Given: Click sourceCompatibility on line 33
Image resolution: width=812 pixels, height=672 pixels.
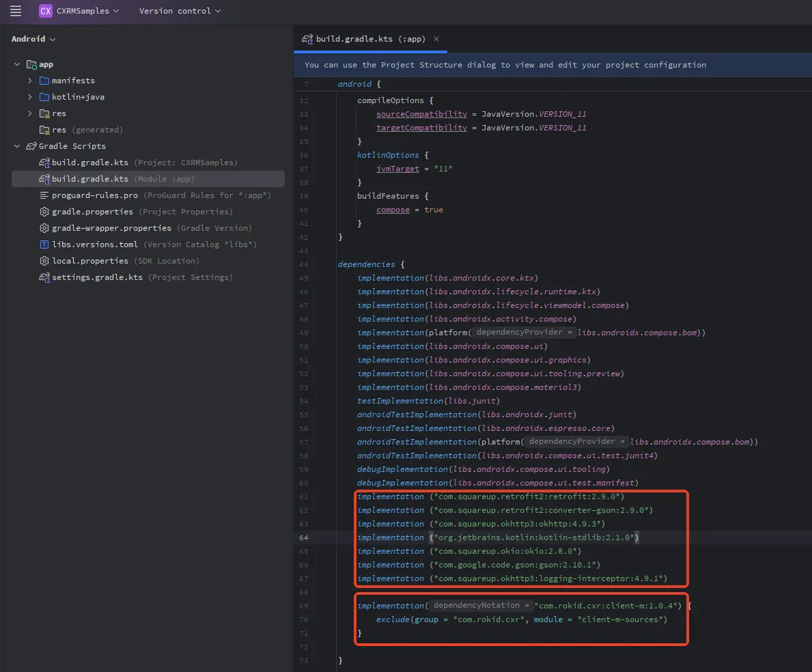Looking at the screenshot, I should [x=421, y=114].
